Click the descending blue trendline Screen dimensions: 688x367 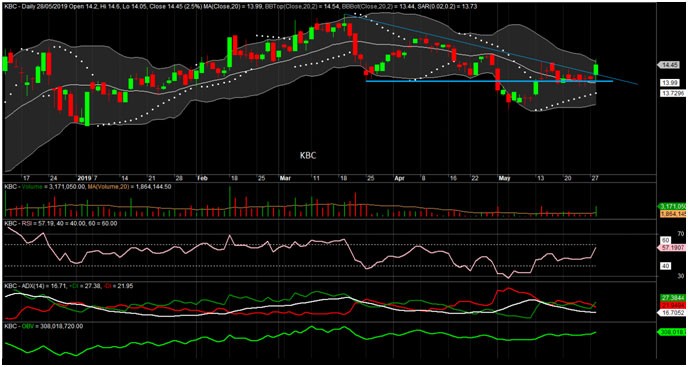[491, 49]
